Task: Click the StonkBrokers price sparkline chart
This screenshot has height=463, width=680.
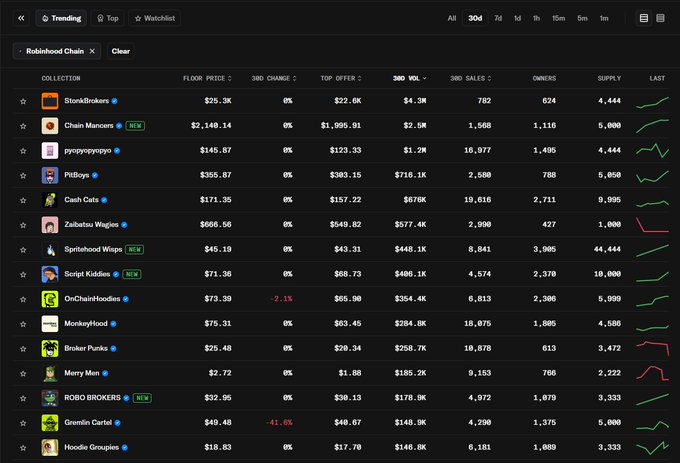Action: click(652, 103)
